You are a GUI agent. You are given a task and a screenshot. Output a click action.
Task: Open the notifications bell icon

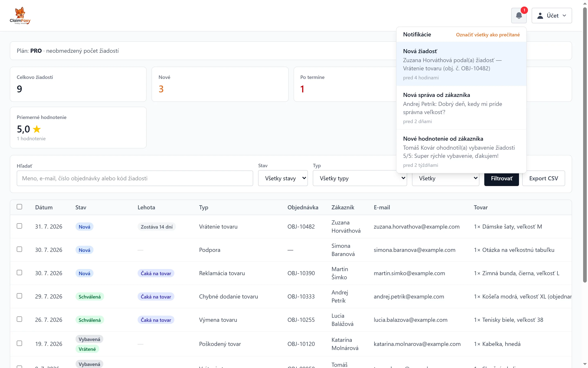tap(519, 16)
